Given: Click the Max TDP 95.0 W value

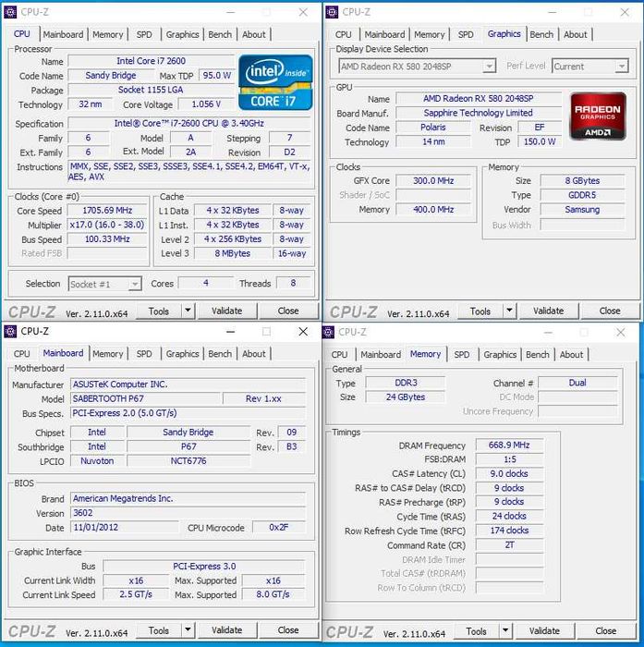Looking at the screenshot, I should pos(216,75).
